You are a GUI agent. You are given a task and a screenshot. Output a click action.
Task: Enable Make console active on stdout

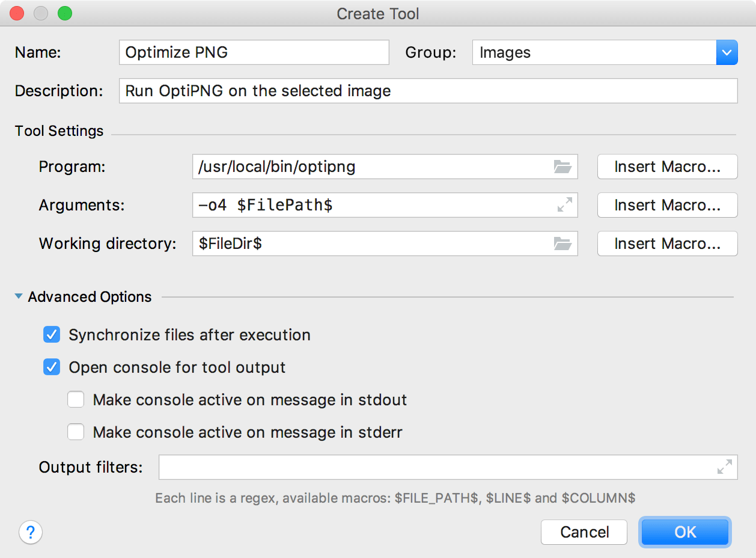point(76,400)
